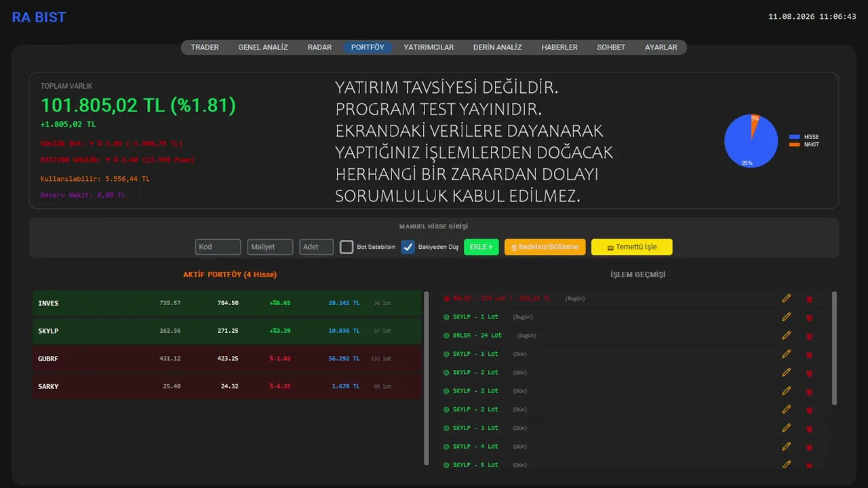Image resolution: width=868 pixels, height=488 pixels.
Task: Switch to DERİN ANALİZ tab
Action: pyautogui.click(x=498, y=47)
